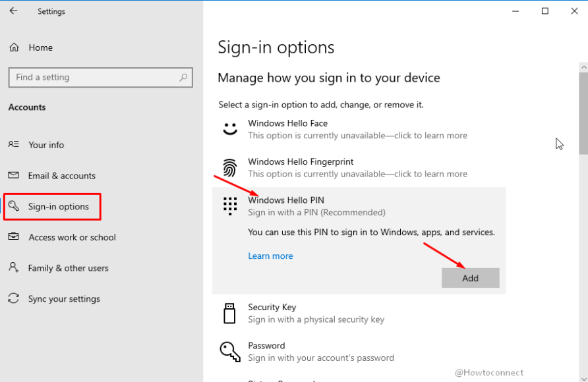Open the Access work or school section

(x=73, y=237)
